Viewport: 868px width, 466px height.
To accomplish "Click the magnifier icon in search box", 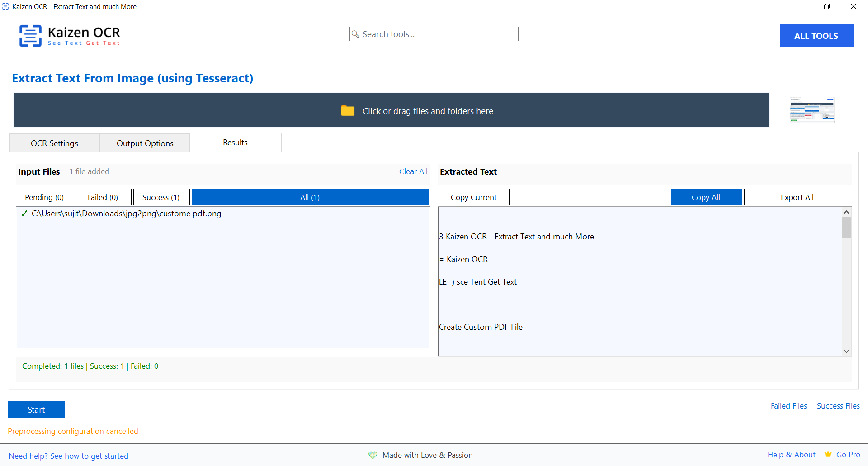I will click(356, 34).
